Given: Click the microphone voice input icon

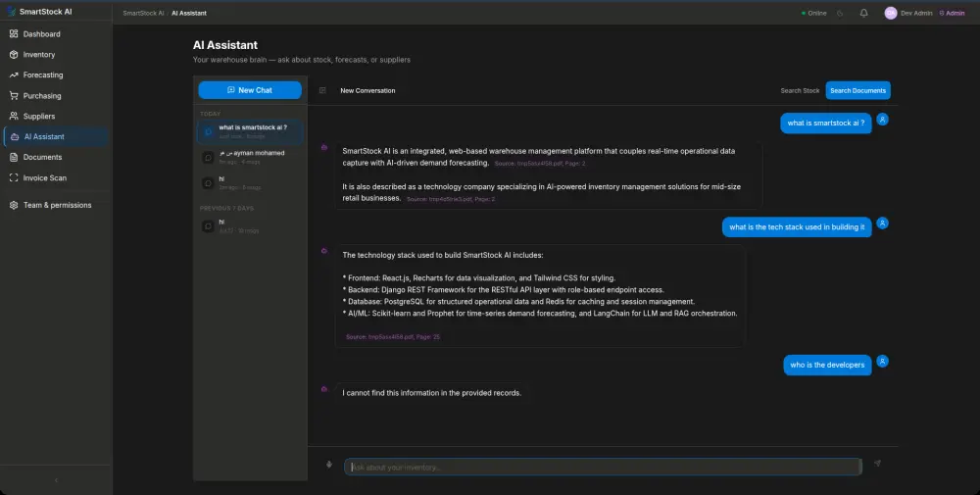Looking at the screenshot, I should click(328, 465).
